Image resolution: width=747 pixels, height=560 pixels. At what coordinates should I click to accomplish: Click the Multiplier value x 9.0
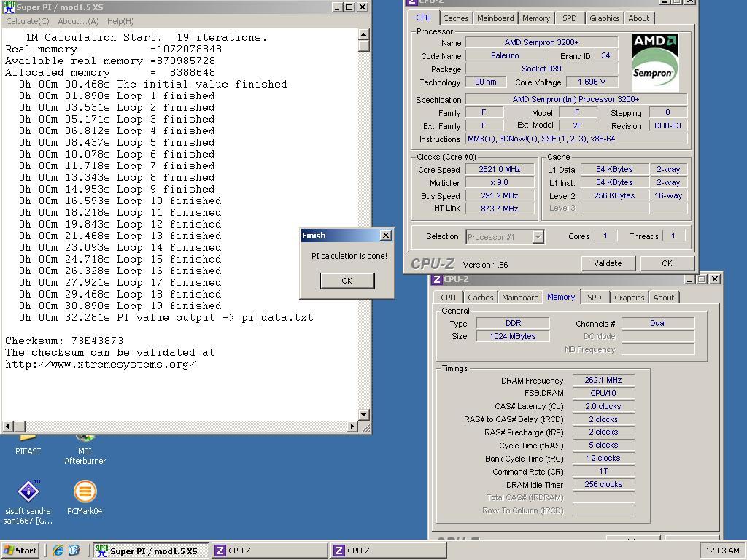coord(499,182)
